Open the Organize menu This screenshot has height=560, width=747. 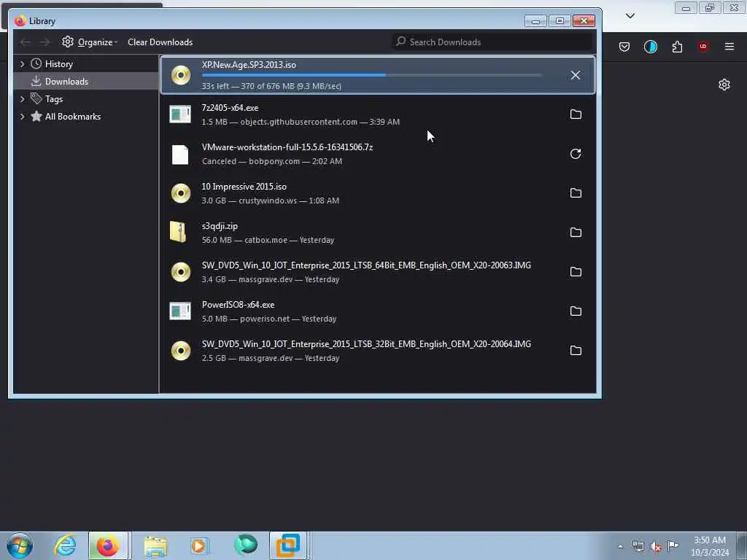(90, 42)
